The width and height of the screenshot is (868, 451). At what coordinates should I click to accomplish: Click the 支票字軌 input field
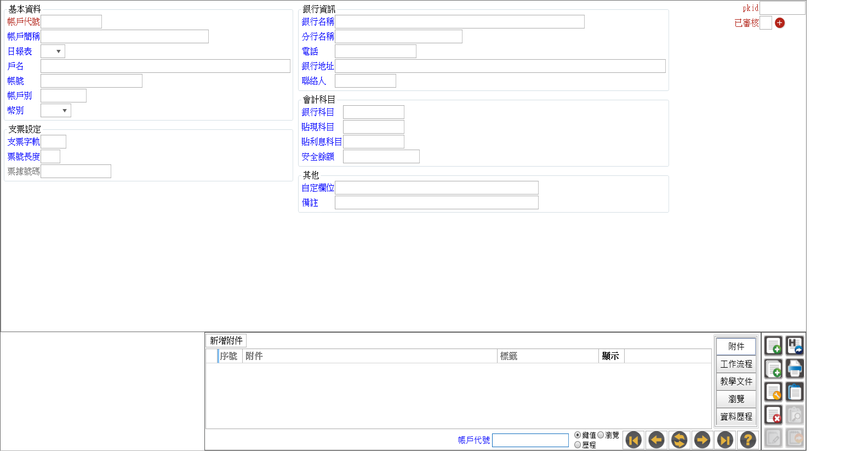pos(54,142)
